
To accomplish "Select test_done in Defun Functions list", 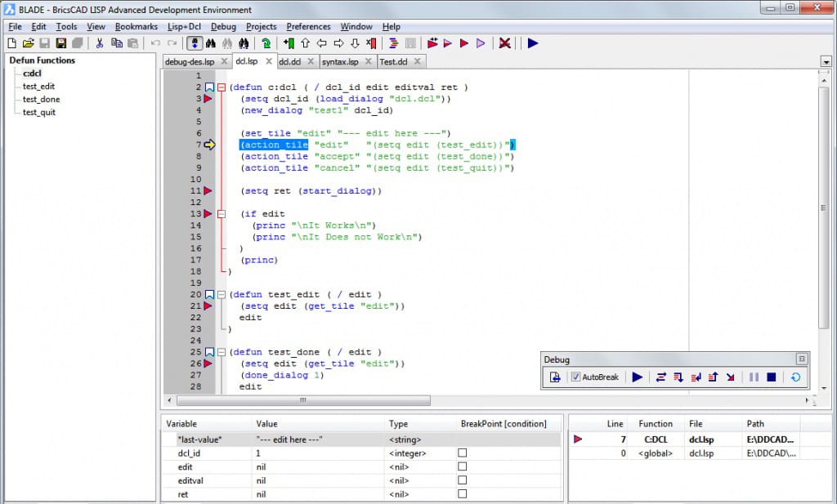I will [41, 99].
